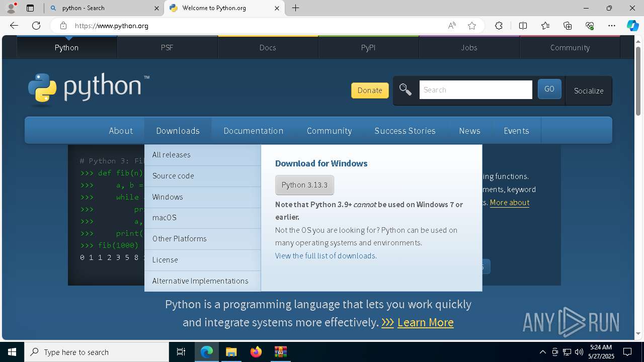Open the notification center icon
This screenshot has width=644, height=362.
pos(627,352)
